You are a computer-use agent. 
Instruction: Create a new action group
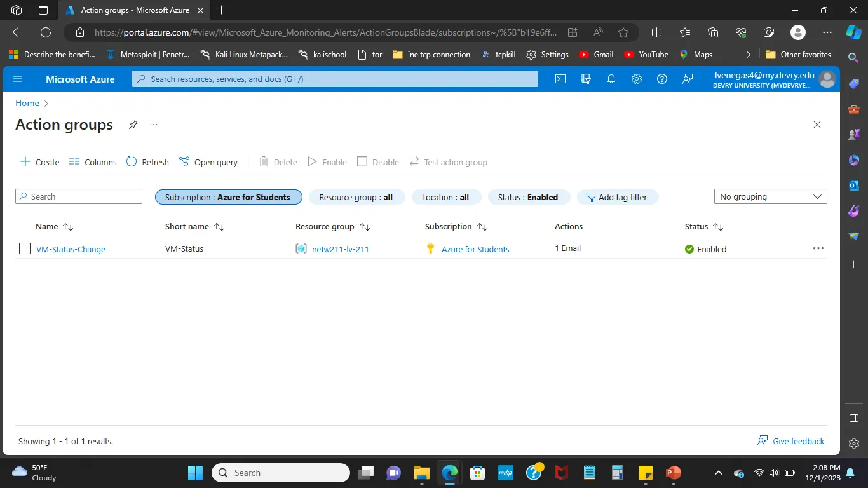[x=40, y=162]
